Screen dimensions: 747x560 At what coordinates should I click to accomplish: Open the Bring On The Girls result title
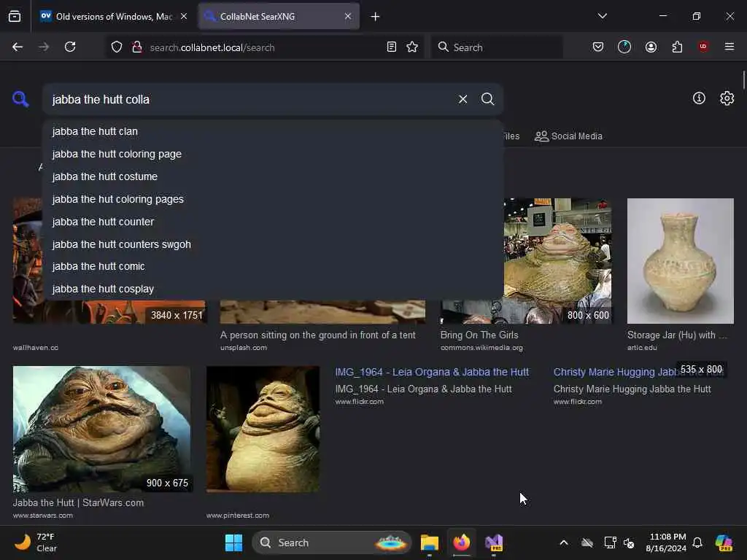coord(479,335)
